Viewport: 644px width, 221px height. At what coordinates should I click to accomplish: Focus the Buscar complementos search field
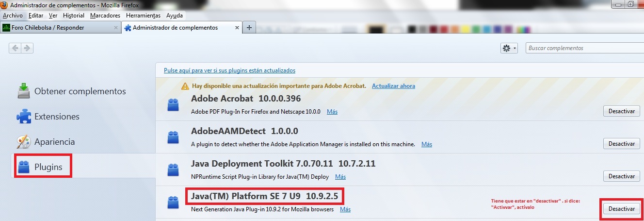(584, 48)
